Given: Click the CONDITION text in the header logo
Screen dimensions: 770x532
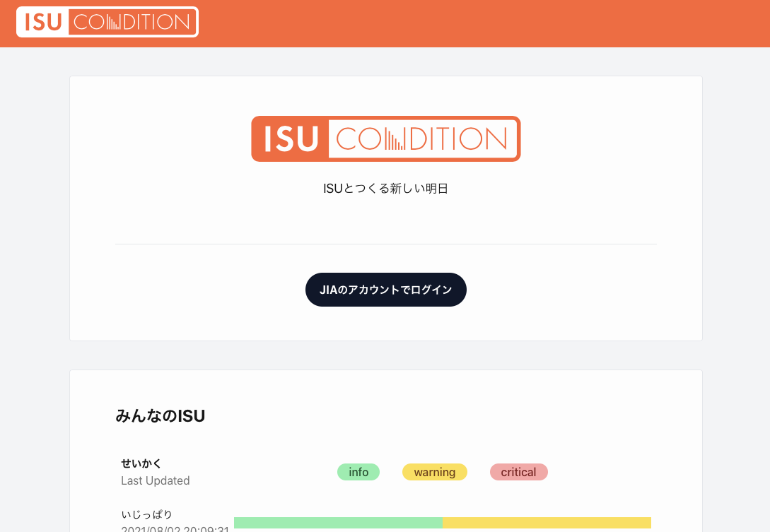Looking at the screenshot, I should coord(132,22).
